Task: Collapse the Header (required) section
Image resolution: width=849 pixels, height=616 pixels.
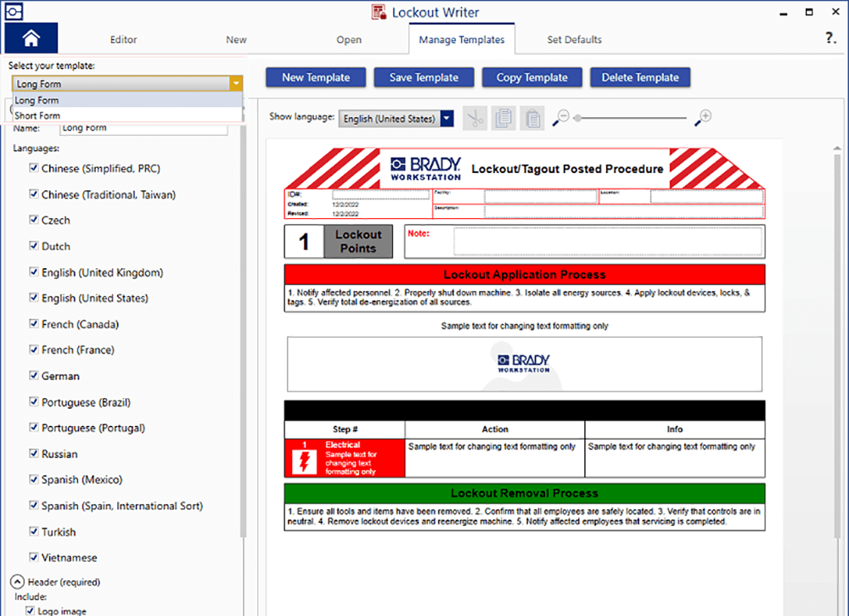Action: (17, 582)
